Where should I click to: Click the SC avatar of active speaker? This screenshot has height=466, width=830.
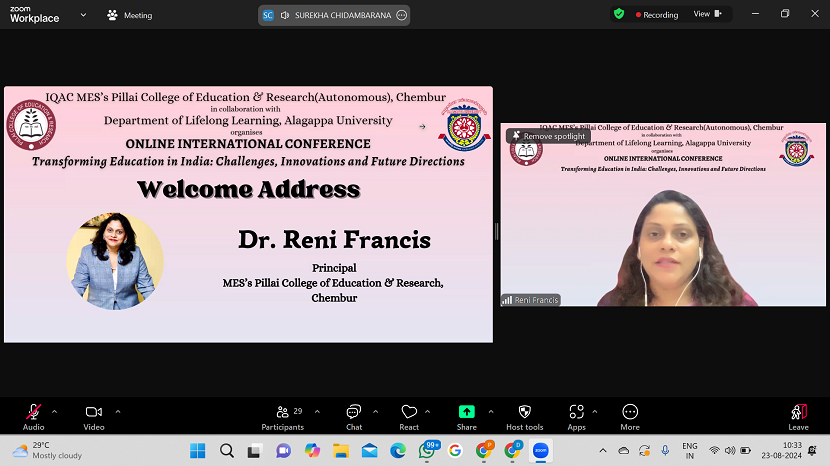[268, 15]
